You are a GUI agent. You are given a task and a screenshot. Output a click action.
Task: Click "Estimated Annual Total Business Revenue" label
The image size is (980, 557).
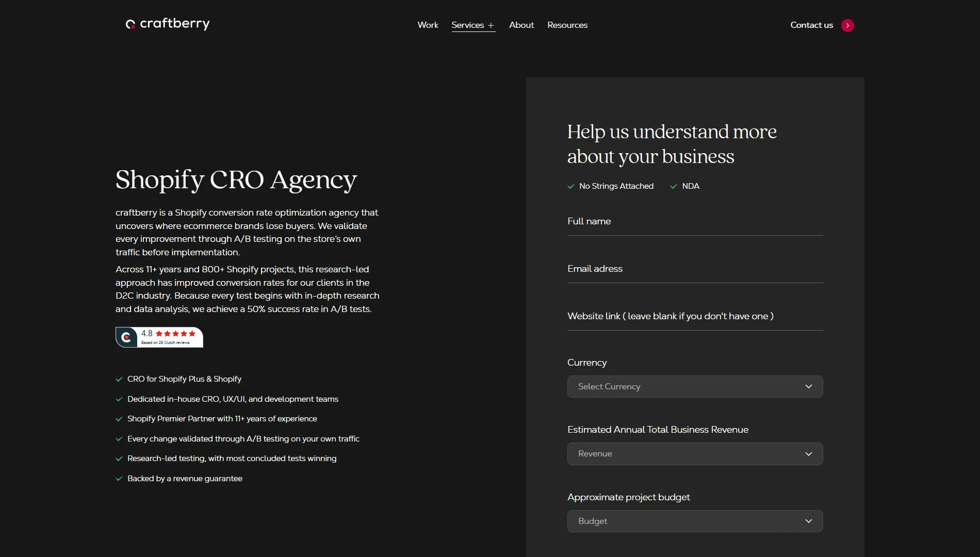pos(658,430)
